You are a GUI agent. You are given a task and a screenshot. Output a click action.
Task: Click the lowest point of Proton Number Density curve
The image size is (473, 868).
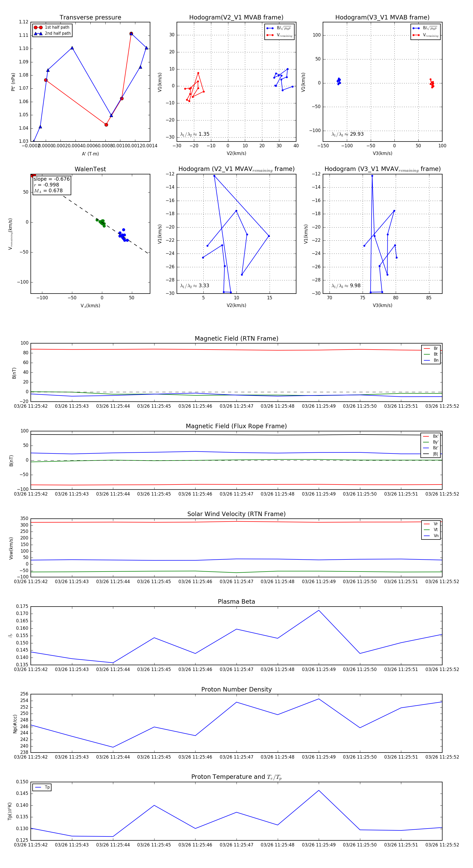[x=113, y=747]
